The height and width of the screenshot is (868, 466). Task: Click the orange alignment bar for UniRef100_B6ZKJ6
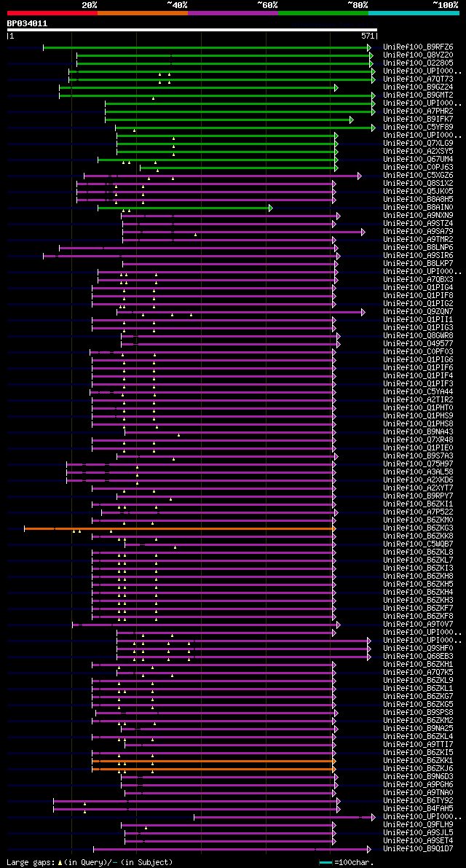[213, 770]
